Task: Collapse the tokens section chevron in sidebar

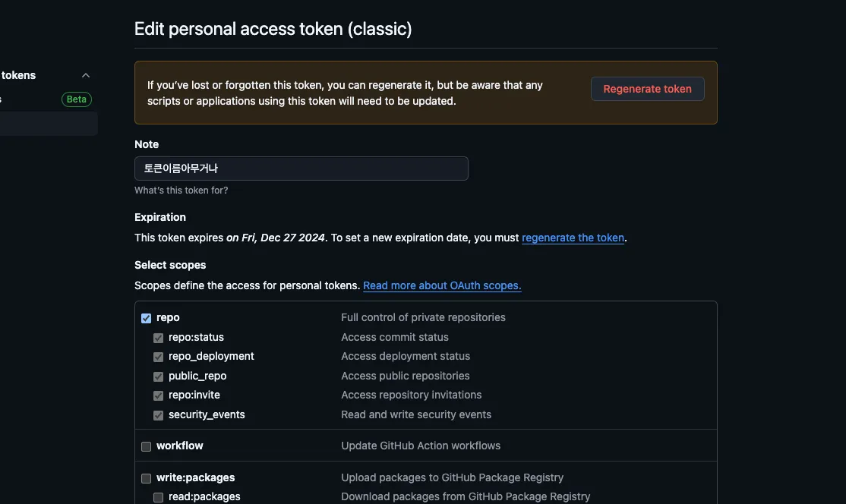Action: pos(86,75)
